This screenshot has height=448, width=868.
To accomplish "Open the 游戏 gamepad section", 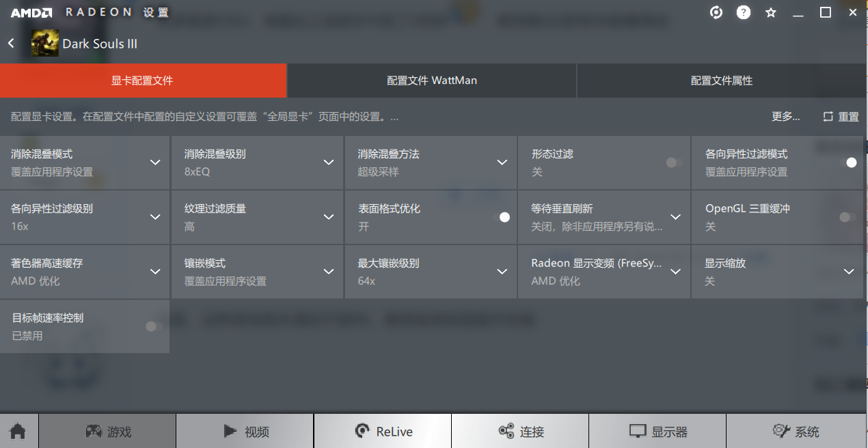I will pyautogui.click(x=107, y=431).
